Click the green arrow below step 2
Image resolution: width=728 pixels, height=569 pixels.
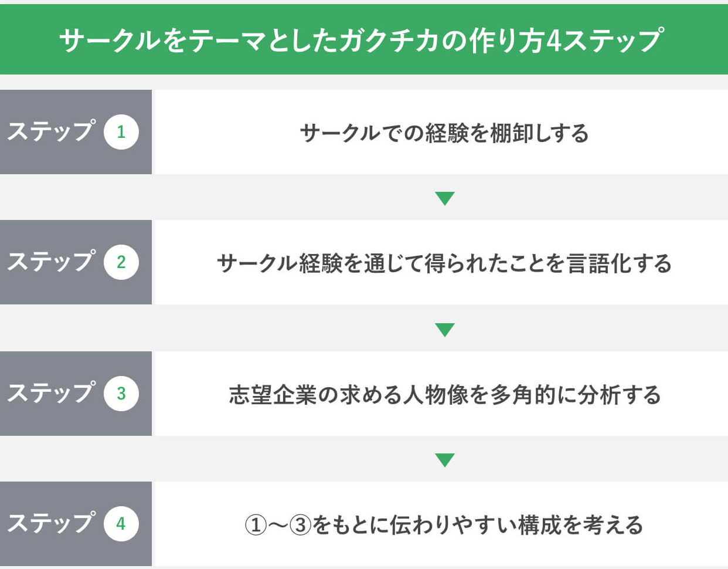coord(445,330)
